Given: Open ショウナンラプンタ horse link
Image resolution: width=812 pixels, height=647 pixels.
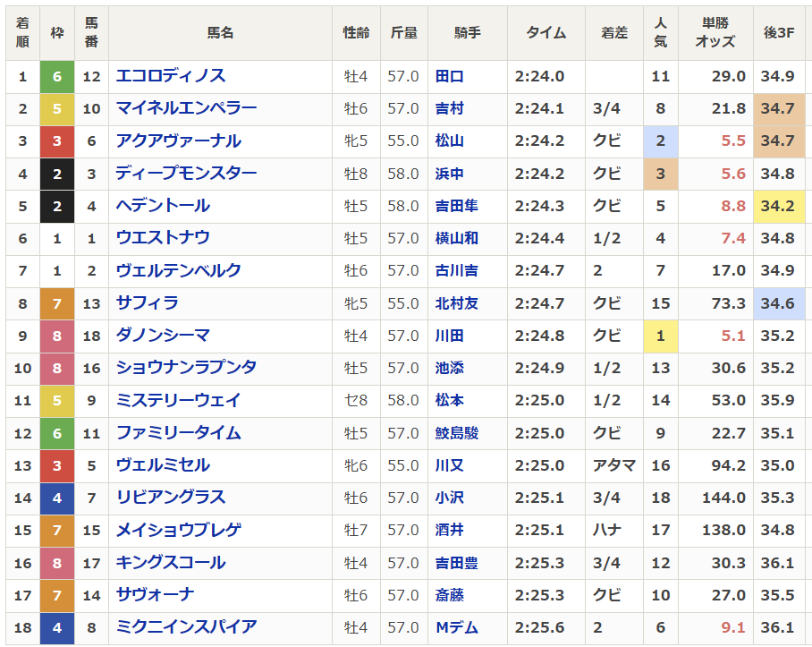Looking at the screenshot, I should [x=186, y=368].
